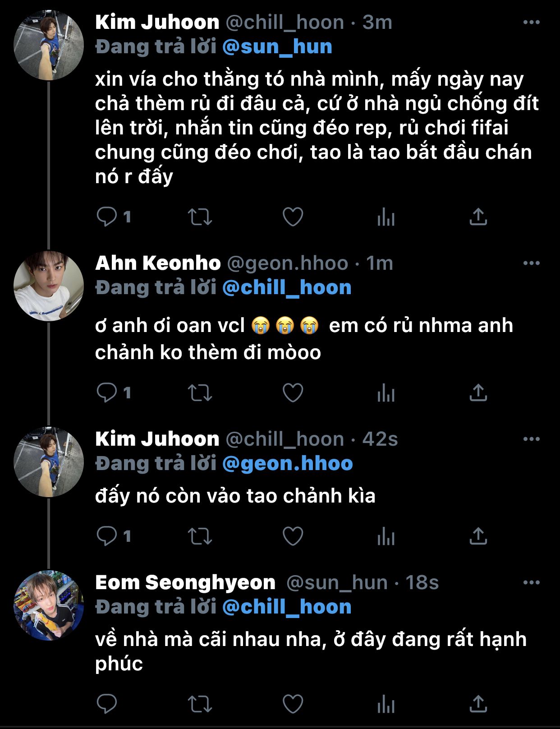Retweet Kim Juhoon's first tweet
Image resolution: width=560 pixels, height=729 pixels.
pyautogui.click(x=200, y=217)
